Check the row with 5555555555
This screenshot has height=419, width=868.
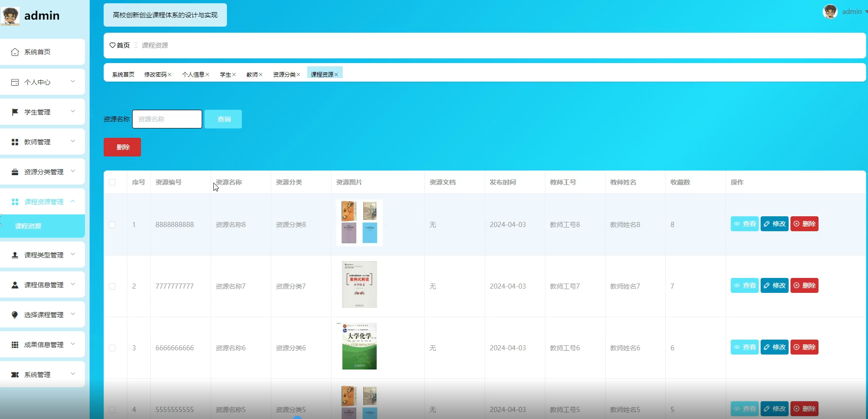(112, 410)
